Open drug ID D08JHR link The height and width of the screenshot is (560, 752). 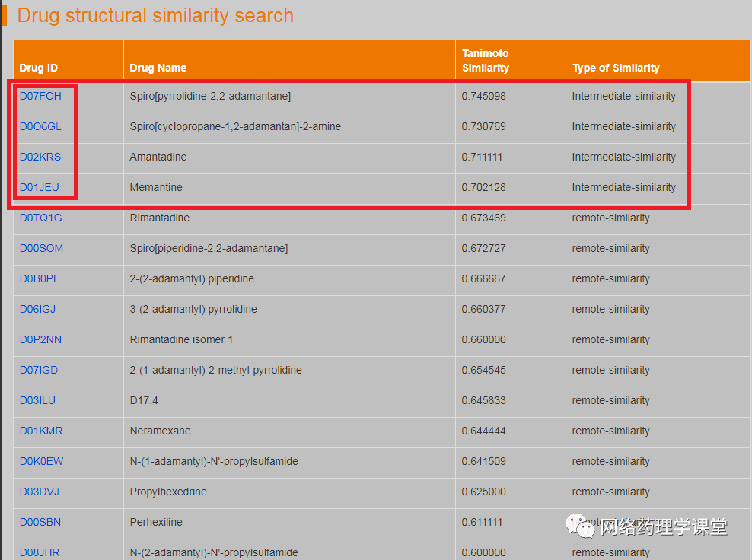pos(40,553)
